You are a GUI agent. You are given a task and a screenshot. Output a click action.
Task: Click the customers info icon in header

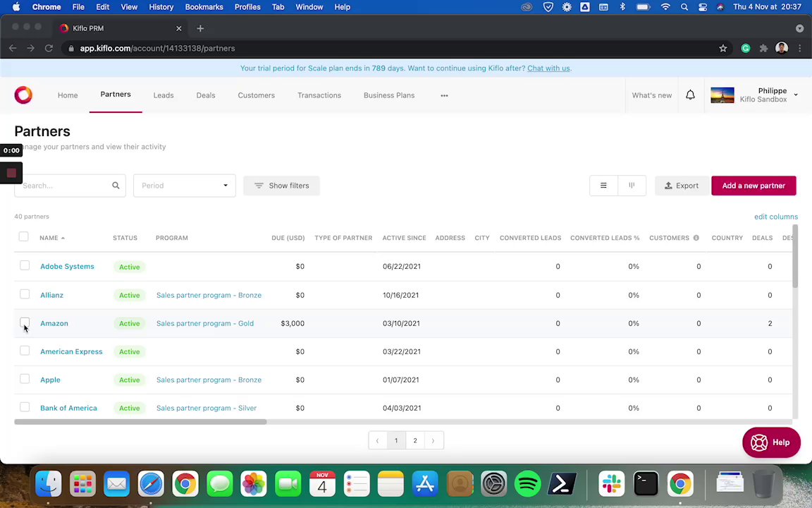[696, 238]
